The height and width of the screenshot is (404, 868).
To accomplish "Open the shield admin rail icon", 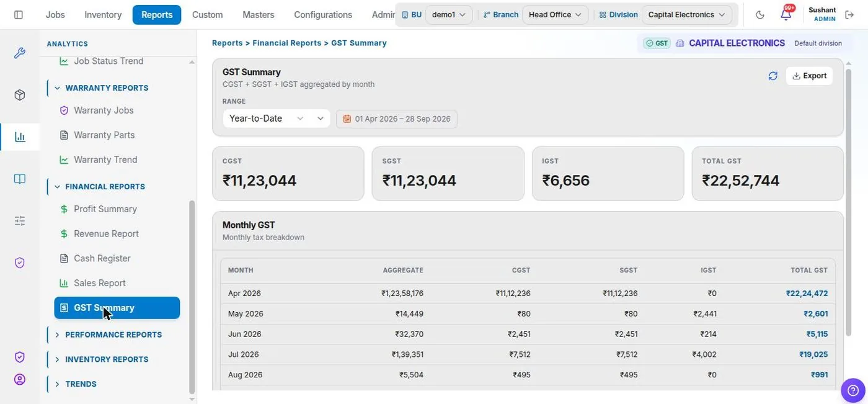I will click(20, 263).
